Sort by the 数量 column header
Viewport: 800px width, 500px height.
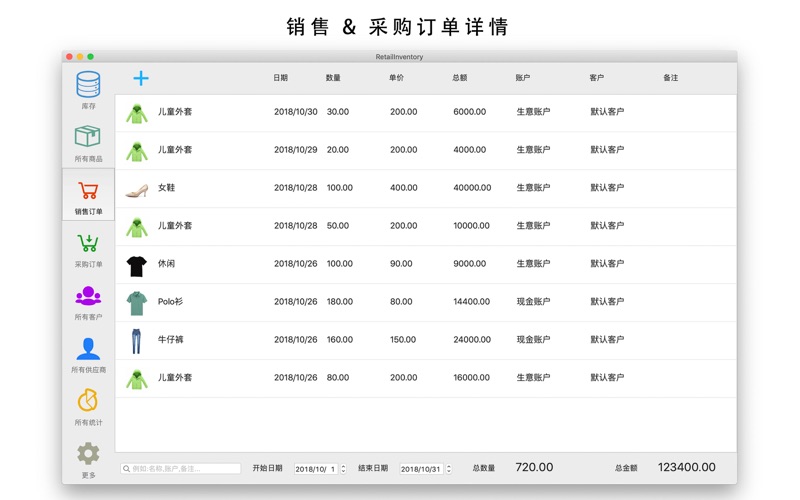[x=333, y=78]
